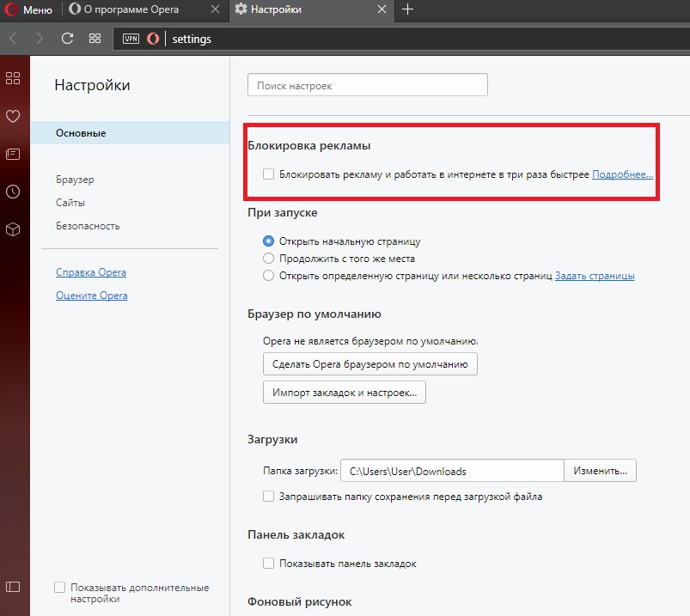Select Открыть определенную страницу radio option

click(x=268, y=276)
